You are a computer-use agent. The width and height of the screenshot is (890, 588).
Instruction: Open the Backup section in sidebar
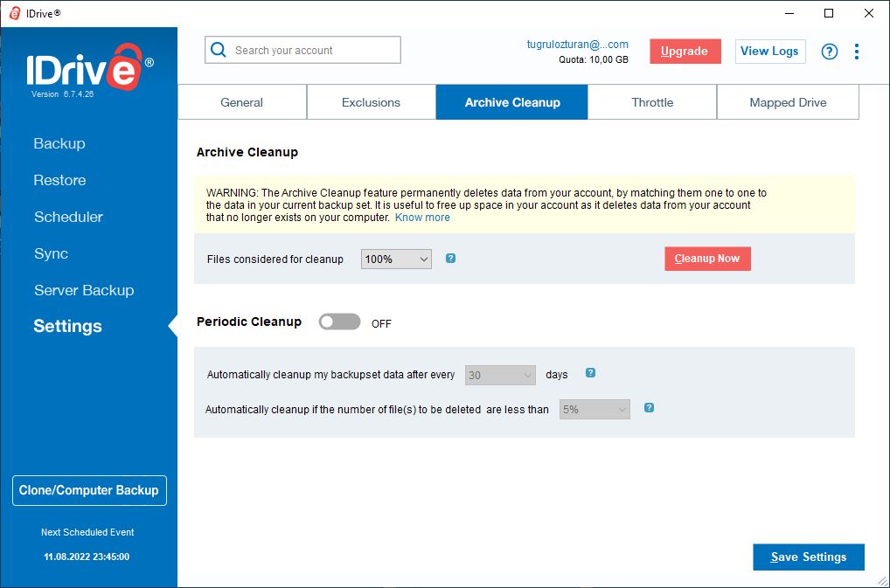click(x=59, y=143)
